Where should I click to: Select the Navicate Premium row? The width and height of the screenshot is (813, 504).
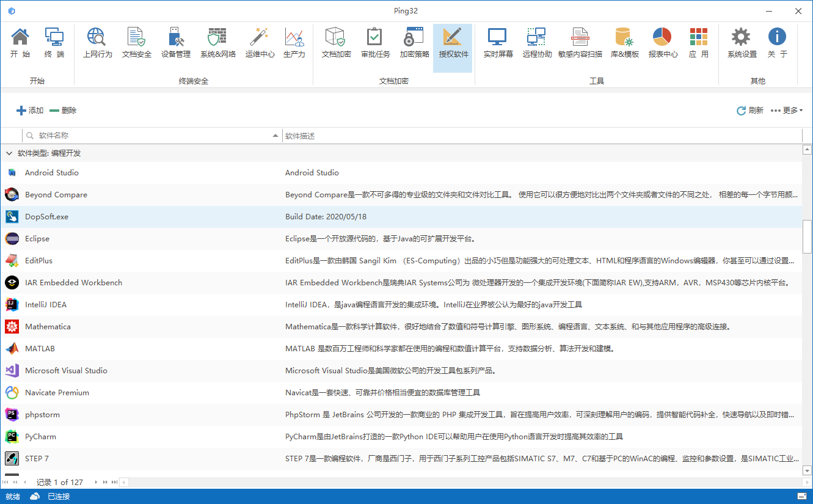pyautogui.click(x=401, y=393)
